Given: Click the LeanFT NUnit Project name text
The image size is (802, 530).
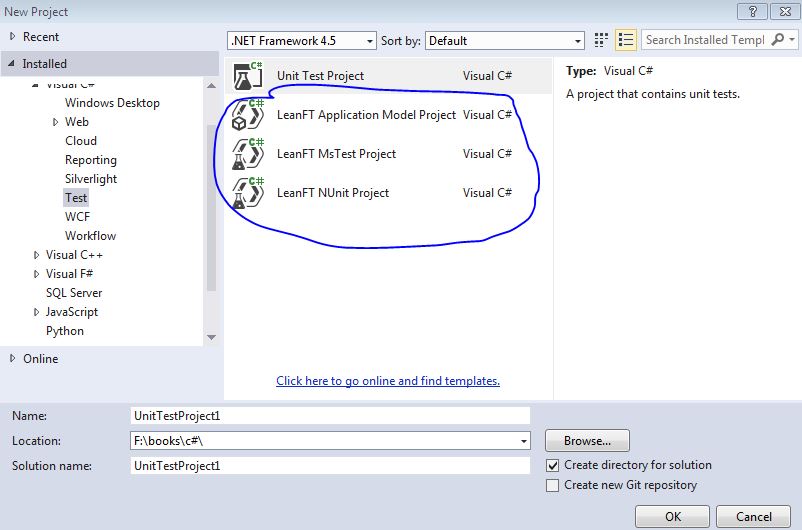Looking at the screenshot, I should pyautogui.click(x=333, y=193).
